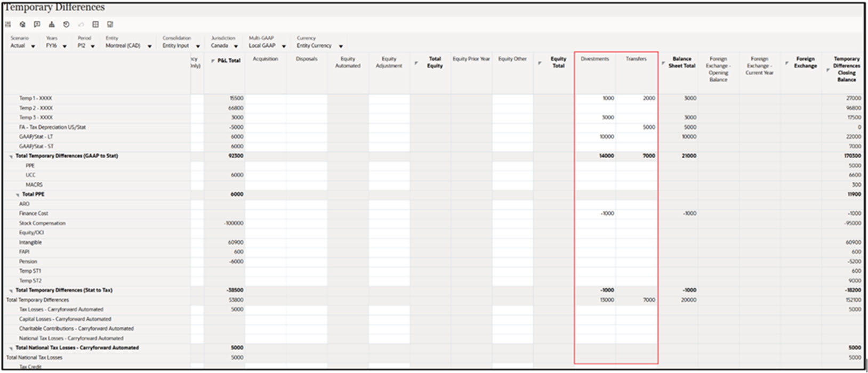
Task: Select Capital Losses - Carryforward Automated row
Action: pyautogui.click(x=65, y=319)
